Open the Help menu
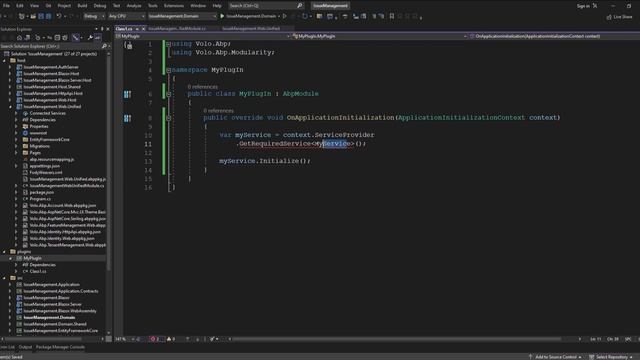 217,6
